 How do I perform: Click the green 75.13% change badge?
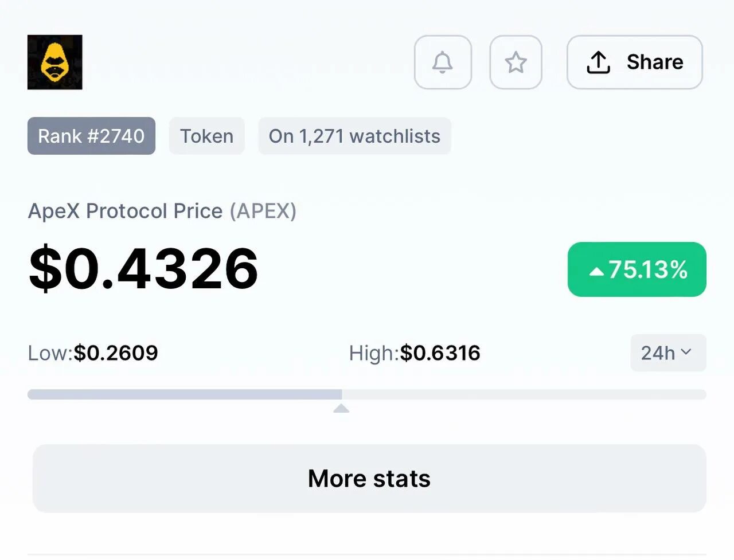[637, 269]
